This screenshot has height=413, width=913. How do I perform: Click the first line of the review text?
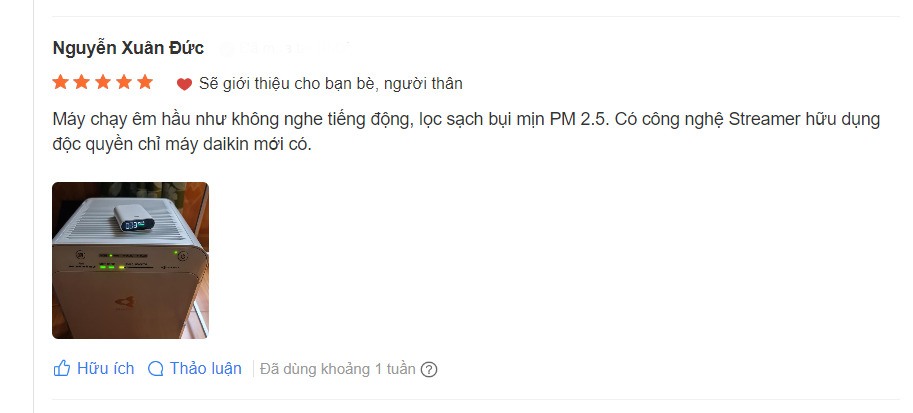click(x=466, y=120)
